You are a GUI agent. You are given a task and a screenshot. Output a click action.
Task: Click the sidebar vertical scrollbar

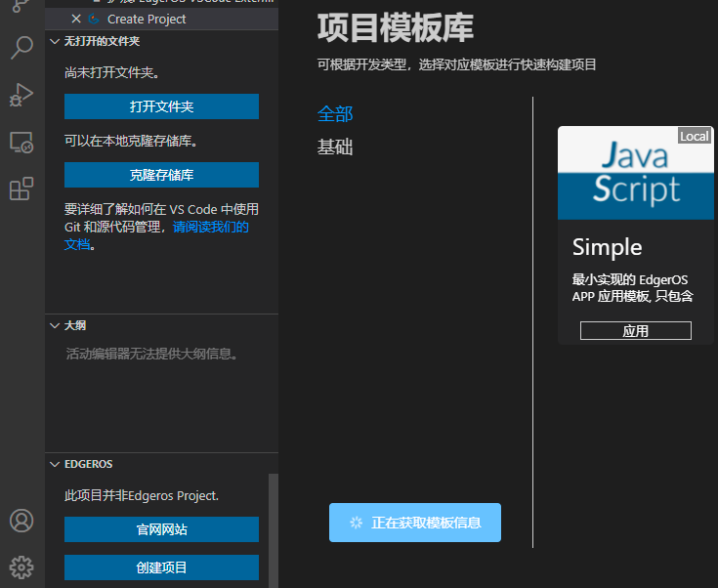pyautogui.click(x=273, y=530)
